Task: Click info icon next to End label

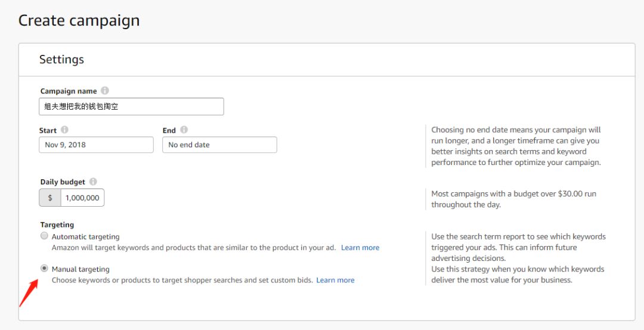Action: (184, 130)
